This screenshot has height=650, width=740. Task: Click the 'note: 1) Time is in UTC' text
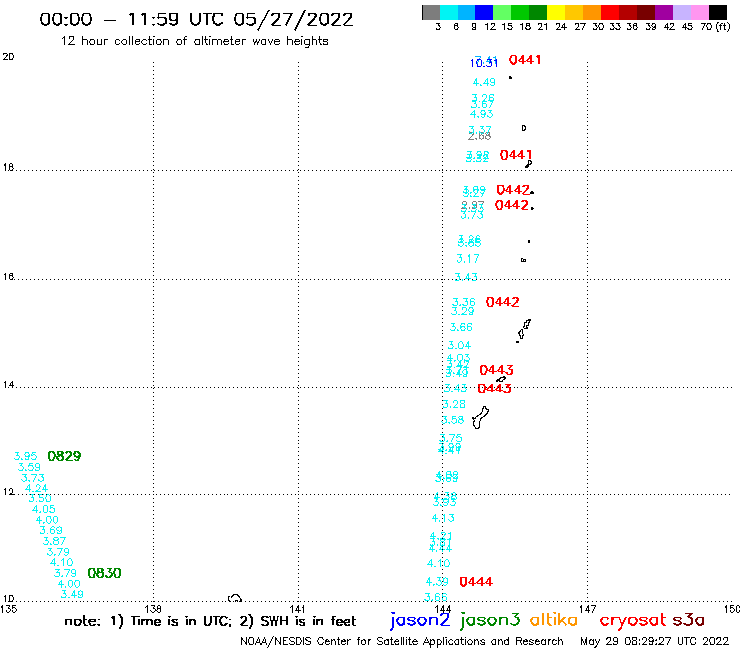(148, 621)
